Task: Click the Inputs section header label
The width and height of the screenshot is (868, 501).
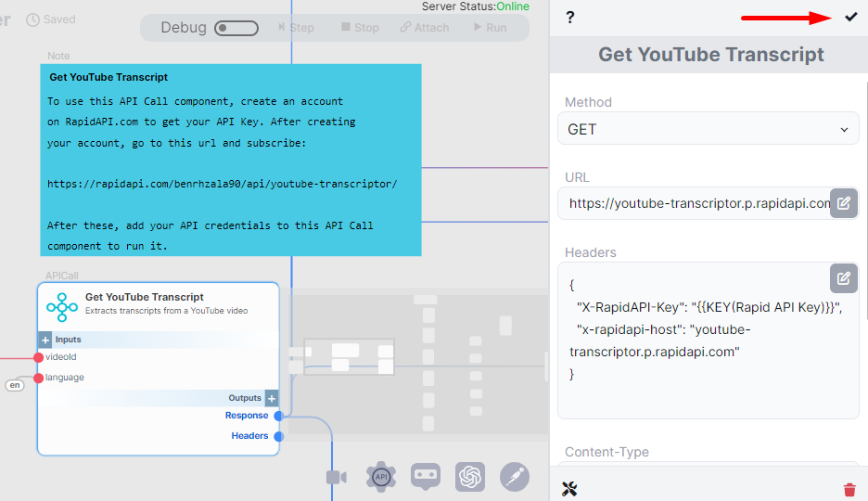Action: point(68,340)
